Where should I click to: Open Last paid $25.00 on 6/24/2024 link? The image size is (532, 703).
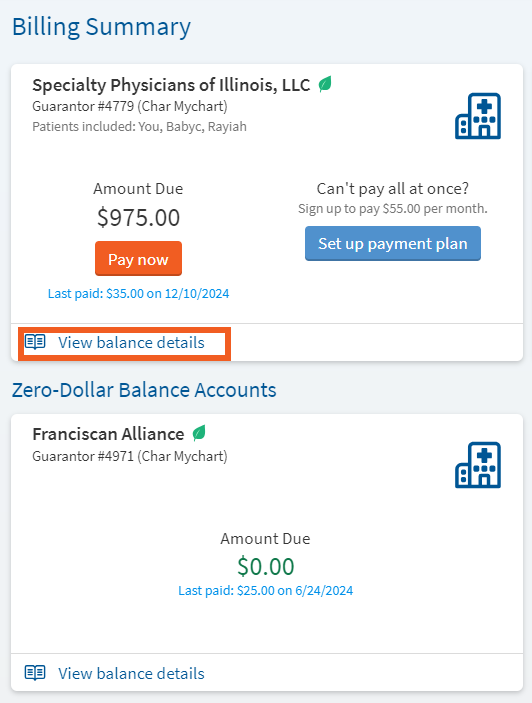click(266, 590)
